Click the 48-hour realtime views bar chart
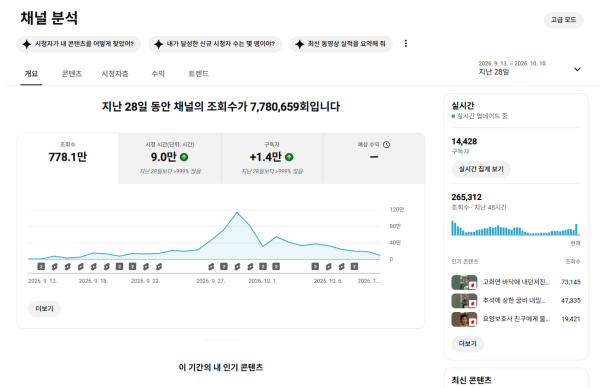The width and height of the screenshot is (600, 388). (516, 228)
